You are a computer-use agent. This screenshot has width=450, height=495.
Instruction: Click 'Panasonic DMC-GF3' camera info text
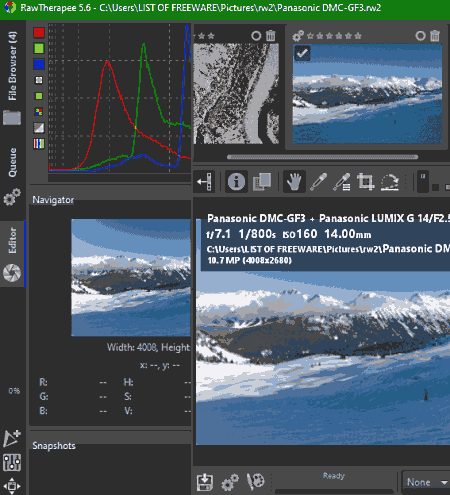point(256,218)
